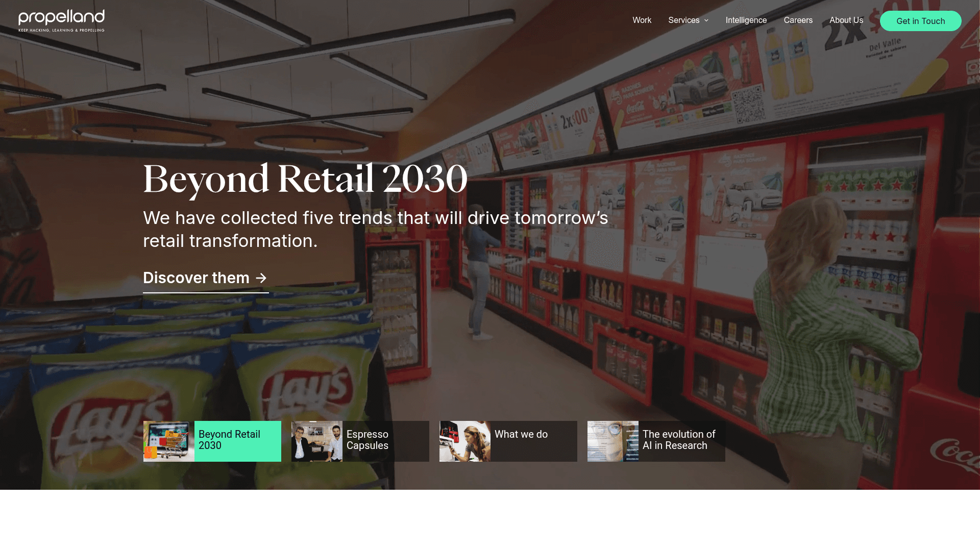This screenshot has width=980, height=551.
Task: Select the What we do carousel card
Action: tap(508, 441)
